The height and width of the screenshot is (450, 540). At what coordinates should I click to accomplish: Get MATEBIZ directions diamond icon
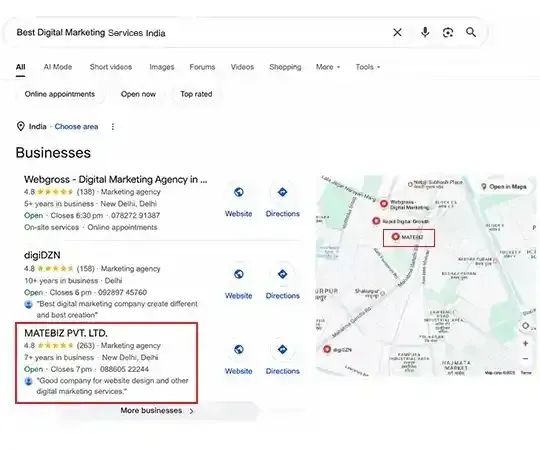click(x=282, y=349)
